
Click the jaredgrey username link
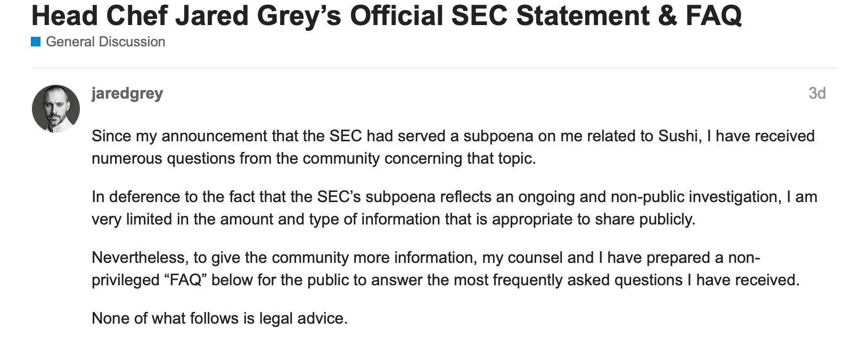tap(127, 93)
